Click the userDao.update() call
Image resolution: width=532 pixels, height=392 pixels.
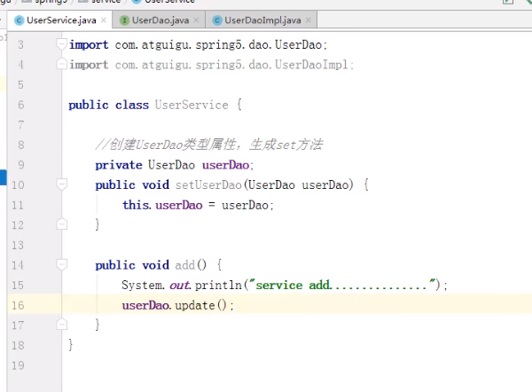[178, 305]
